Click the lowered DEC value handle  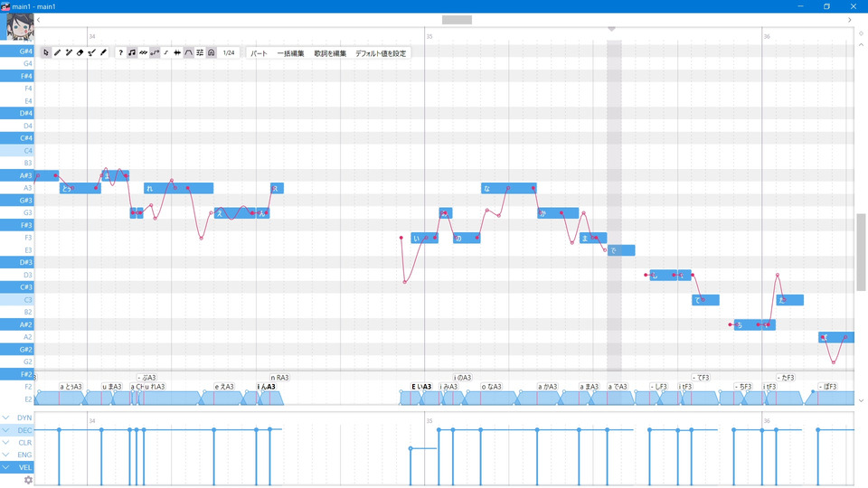(x=410, y=448)
